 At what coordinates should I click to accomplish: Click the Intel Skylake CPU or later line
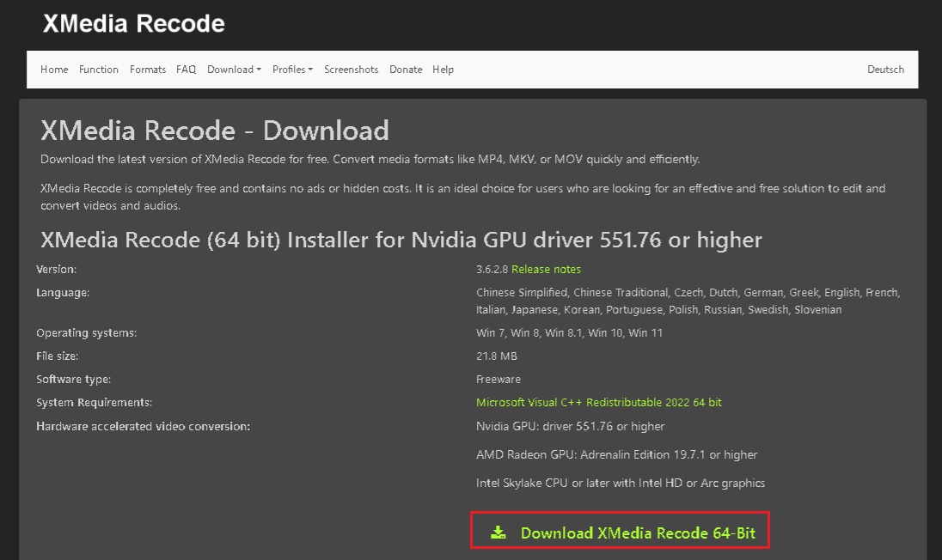(621, 483)
